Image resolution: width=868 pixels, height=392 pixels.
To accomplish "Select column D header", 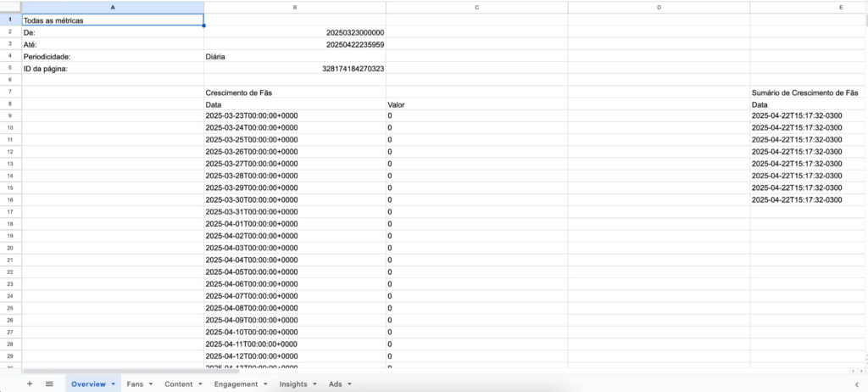I will coord(659,7).
